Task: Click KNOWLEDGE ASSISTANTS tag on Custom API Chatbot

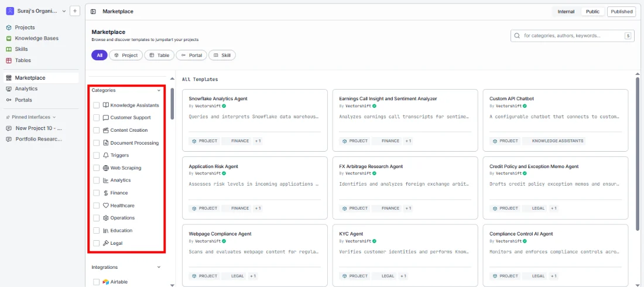Action: (554, 141)
